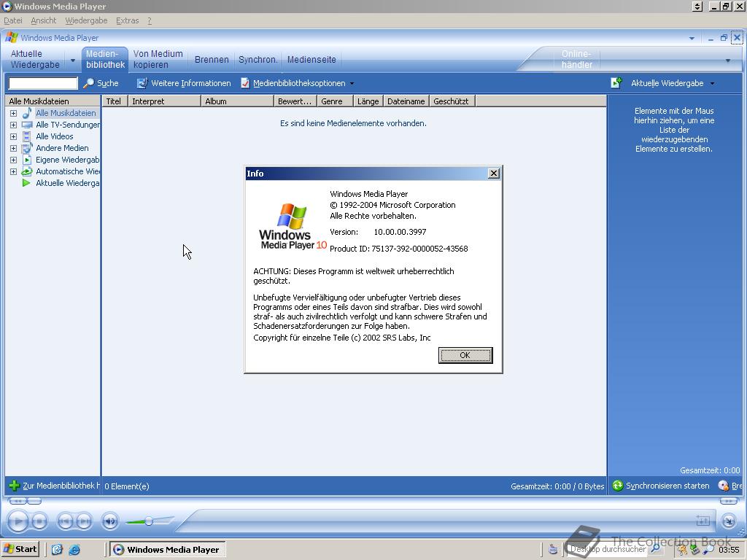Sort by the Interpret column header
This screenshot has height=560, width=747.
pyautogui.click(x=164, y=101)
